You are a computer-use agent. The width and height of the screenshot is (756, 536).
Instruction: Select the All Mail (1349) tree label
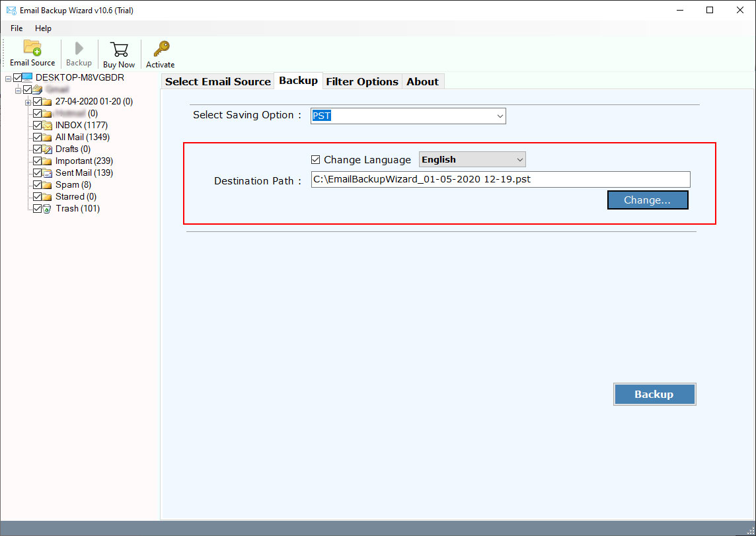[83, 137]
